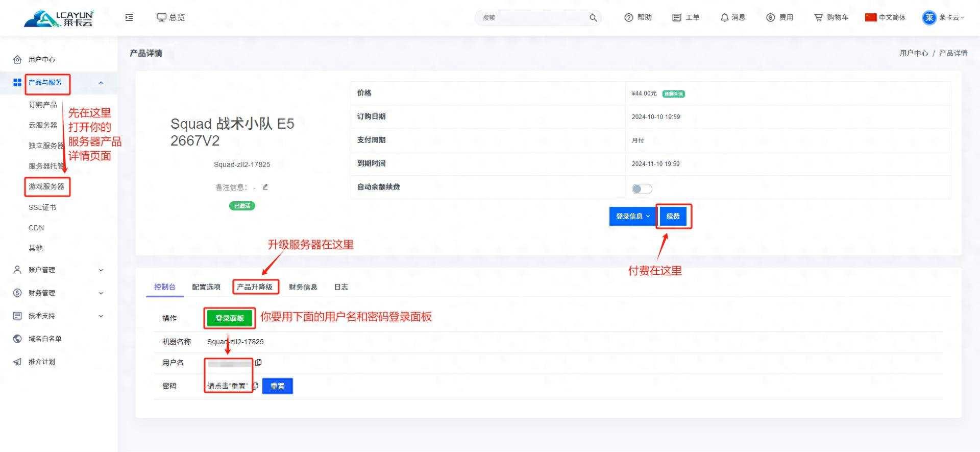Click the LCAYUN logo
The width and height of the screenshot is (980, 452).
[x=59, y=18]
